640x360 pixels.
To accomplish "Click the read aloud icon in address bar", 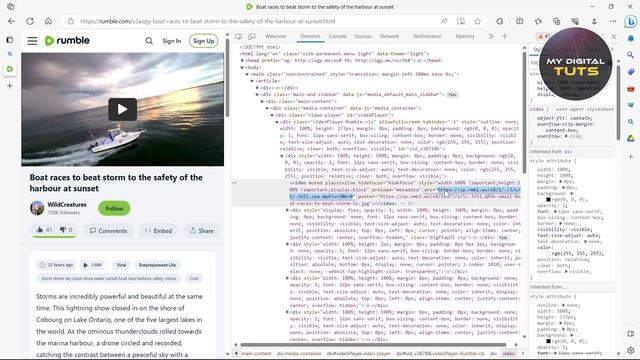I will coord(444,21).
